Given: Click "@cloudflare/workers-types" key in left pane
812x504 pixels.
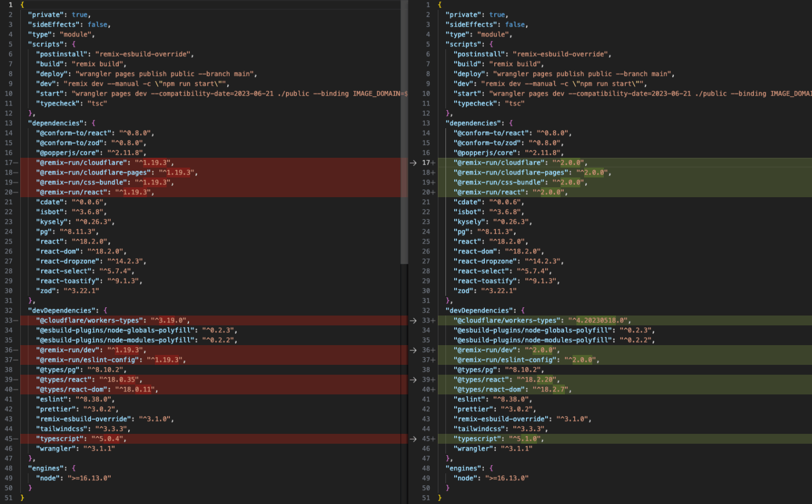Looking at the screenshot, I should point(89,321).
